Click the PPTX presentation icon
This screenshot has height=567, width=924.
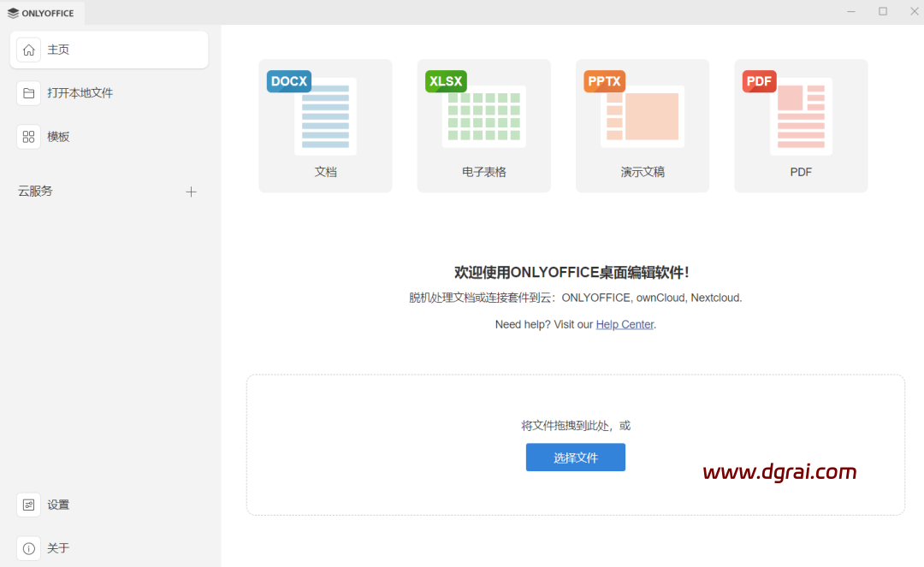tap(642, 115)
